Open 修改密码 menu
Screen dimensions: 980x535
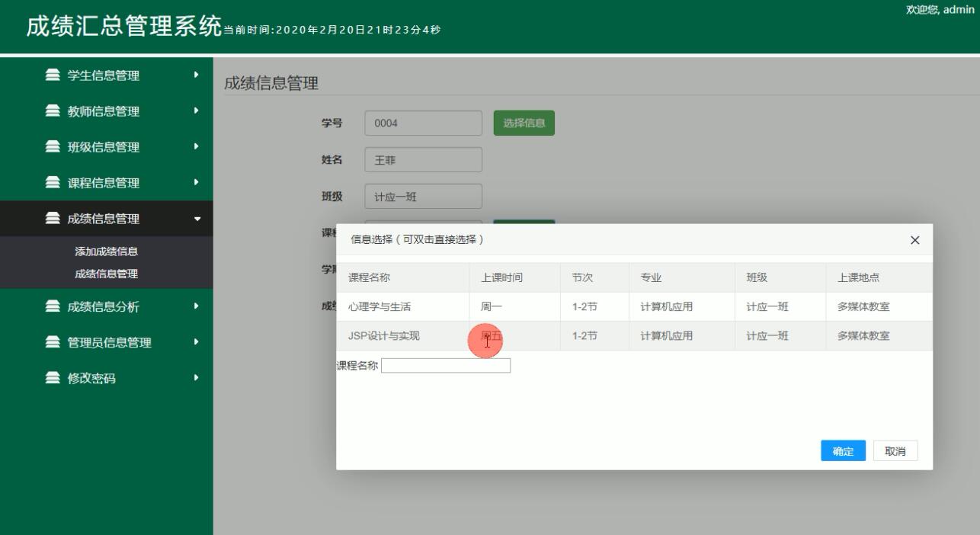pos(107,378)
